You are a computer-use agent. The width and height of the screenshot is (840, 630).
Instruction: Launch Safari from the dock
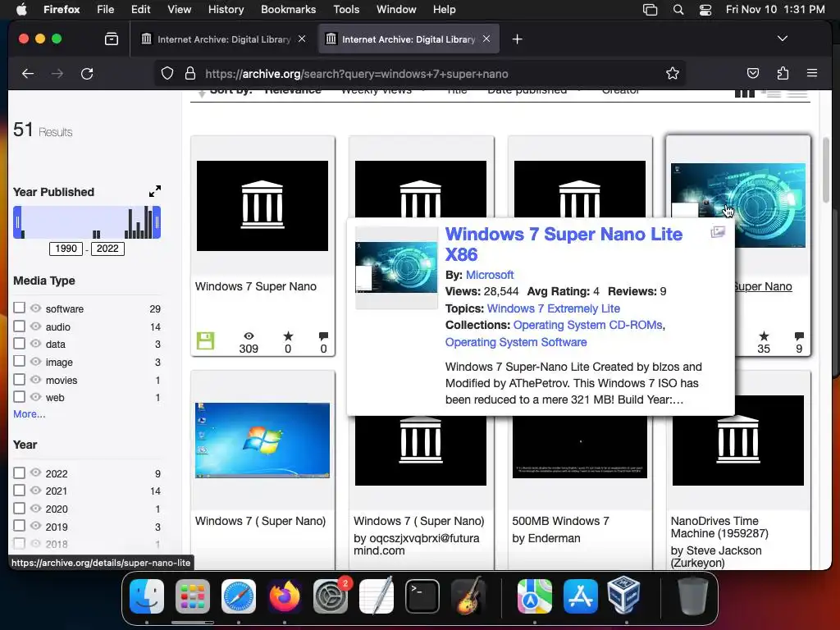coord(239,596)
